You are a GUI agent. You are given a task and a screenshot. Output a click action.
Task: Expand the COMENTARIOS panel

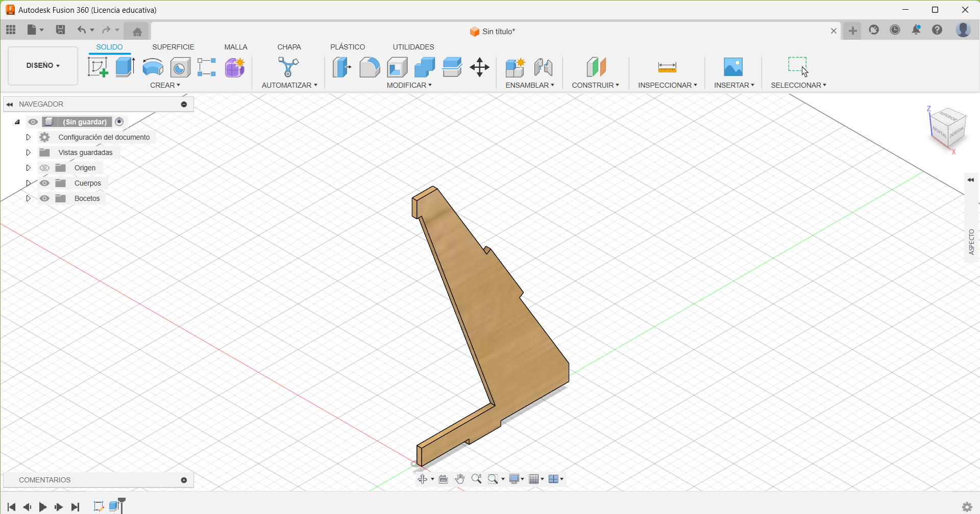click(184, 480)
